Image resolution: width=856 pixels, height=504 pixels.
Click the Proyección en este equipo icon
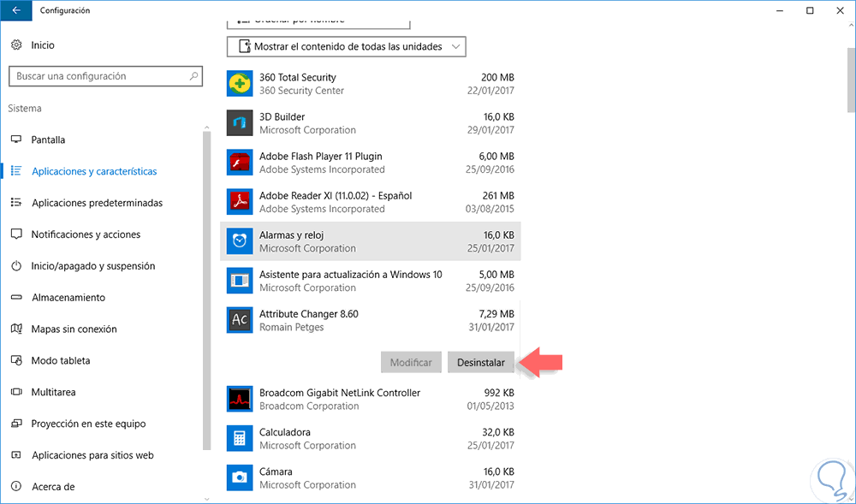click(x=16, y=424)
